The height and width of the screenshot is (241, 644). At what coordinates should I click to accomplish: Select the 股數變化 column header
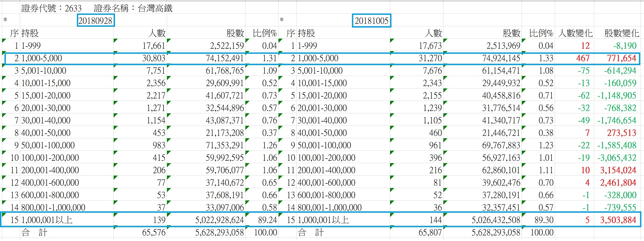tap(622, 33)
